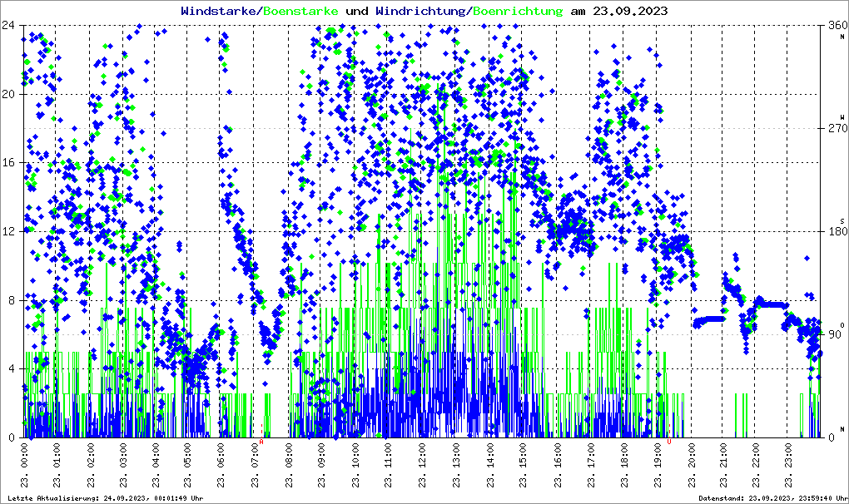Click the green "Boenstarke" title word

(300, 12)
